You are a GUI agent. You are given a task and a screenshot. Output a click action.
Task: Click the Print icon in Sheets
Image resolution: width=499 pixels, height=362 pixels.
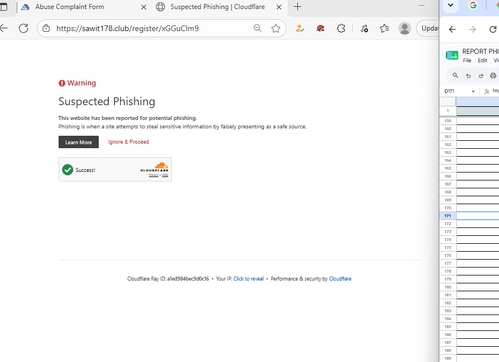[x=493, y=76]
